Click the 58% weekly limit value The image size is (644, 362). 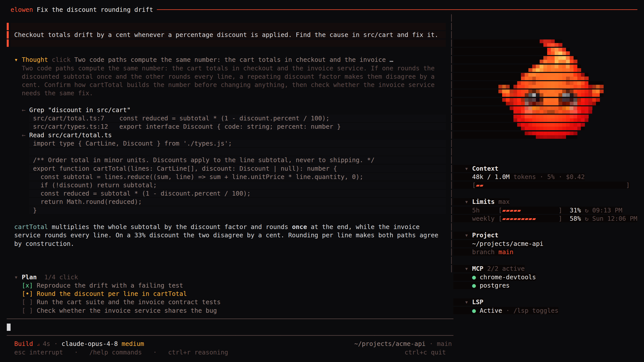click(x=575, y=219)
